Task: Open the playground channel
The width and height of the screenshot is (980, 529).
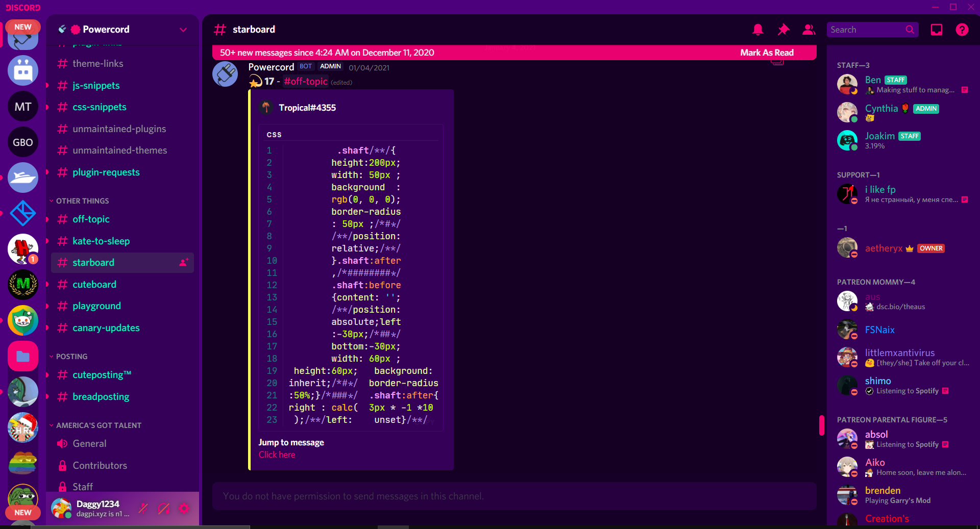Action: 122,306
